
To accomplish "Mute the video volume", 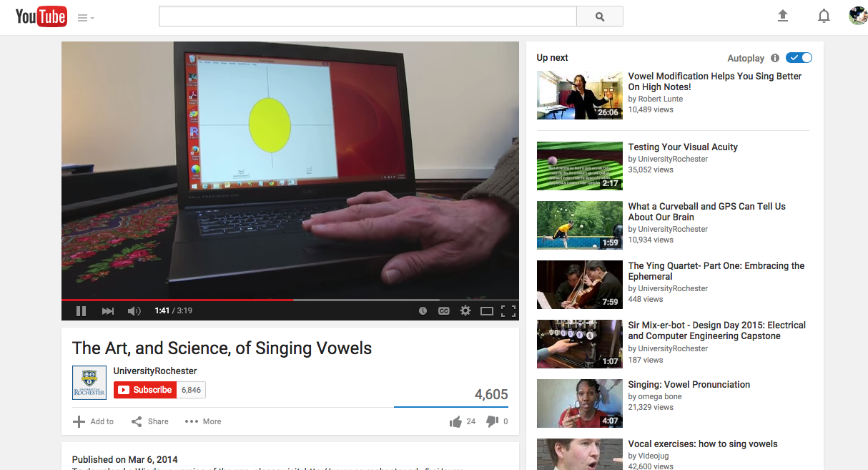I will 134,311.
